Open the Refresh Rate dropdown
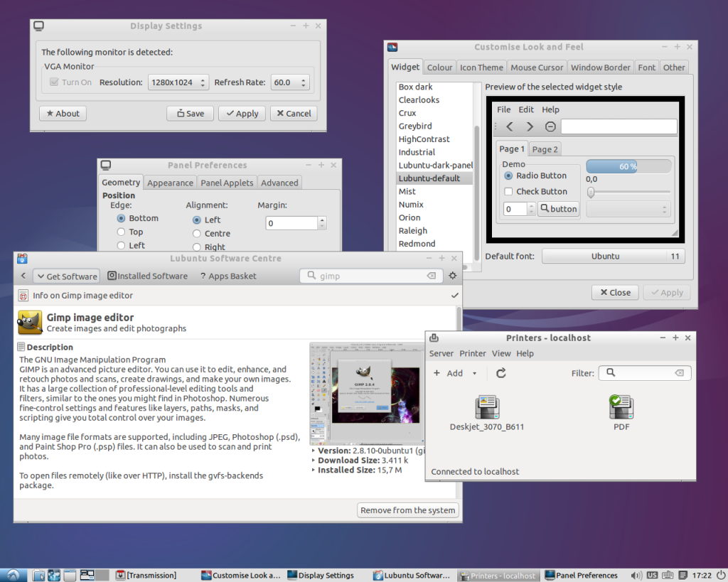 pyautogui.click(x=289, y=82)
